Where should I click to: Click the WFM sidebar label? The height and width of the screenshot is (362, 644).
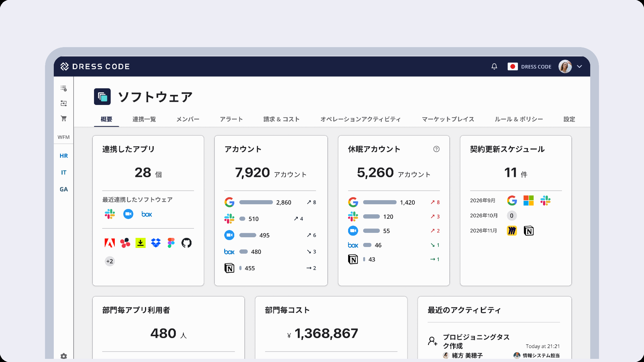(x=64, y=137)
